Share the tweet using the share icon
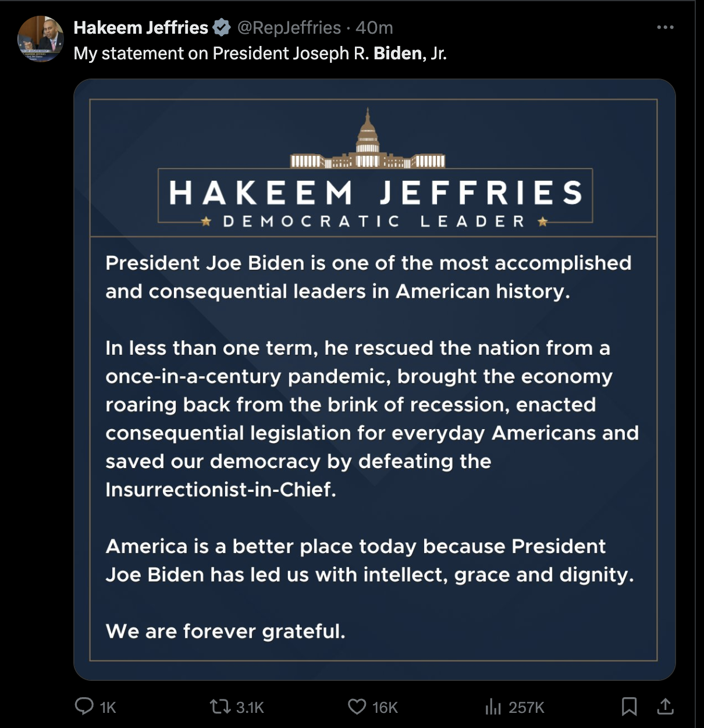The height and width of the screenshot is (728, 704). point(667,707)
